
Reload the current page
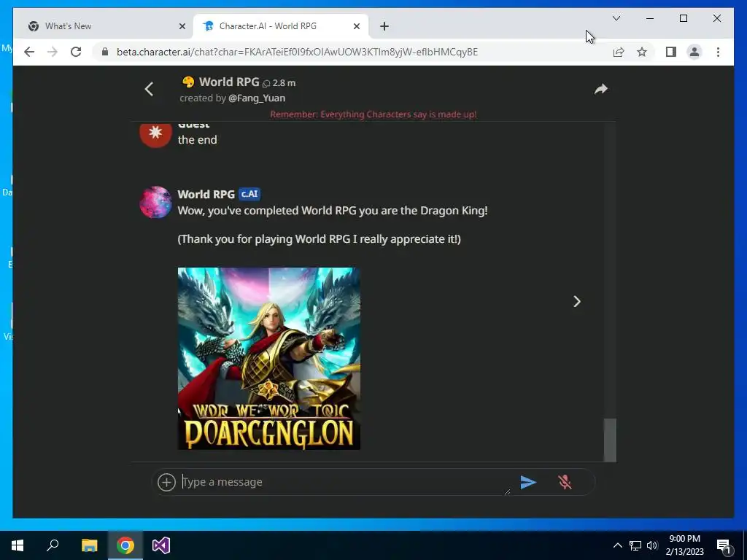pos(76,52)
